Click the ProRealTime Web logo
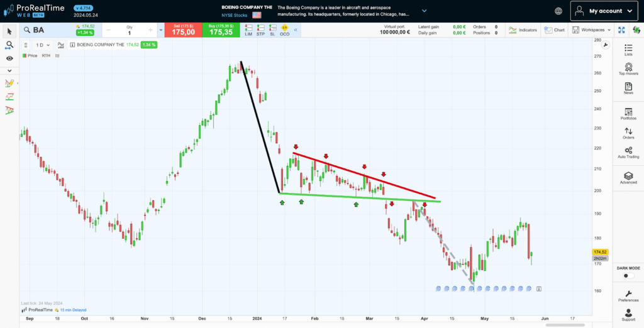This screenshot has height=328, width=644. coord(33,11)
